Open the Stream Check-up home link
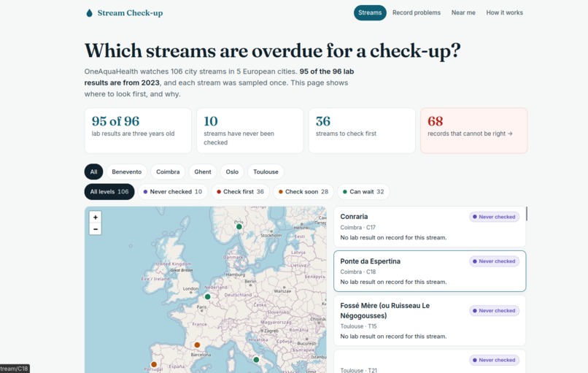 125,13
